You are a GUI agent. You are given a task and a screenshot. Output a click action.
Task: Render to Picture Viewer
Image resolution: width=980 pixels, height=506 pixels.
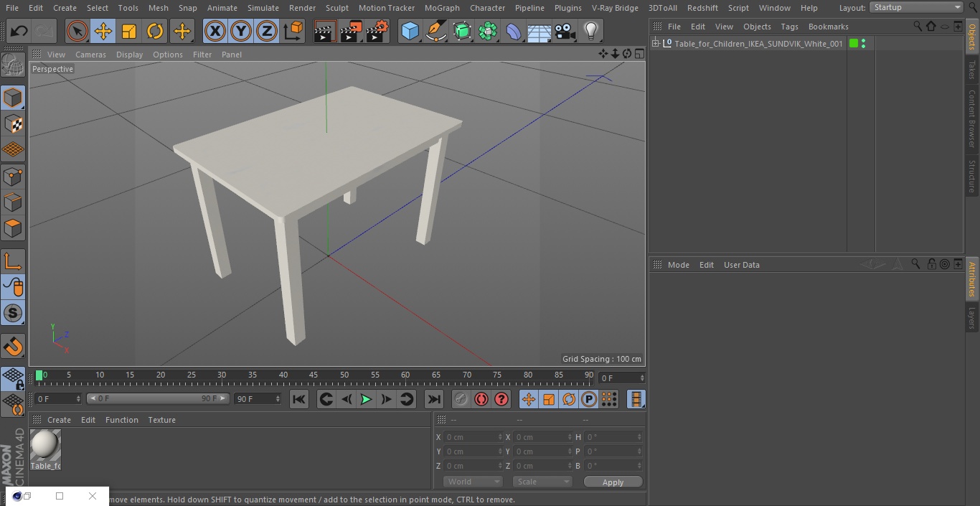pos(351,31)
